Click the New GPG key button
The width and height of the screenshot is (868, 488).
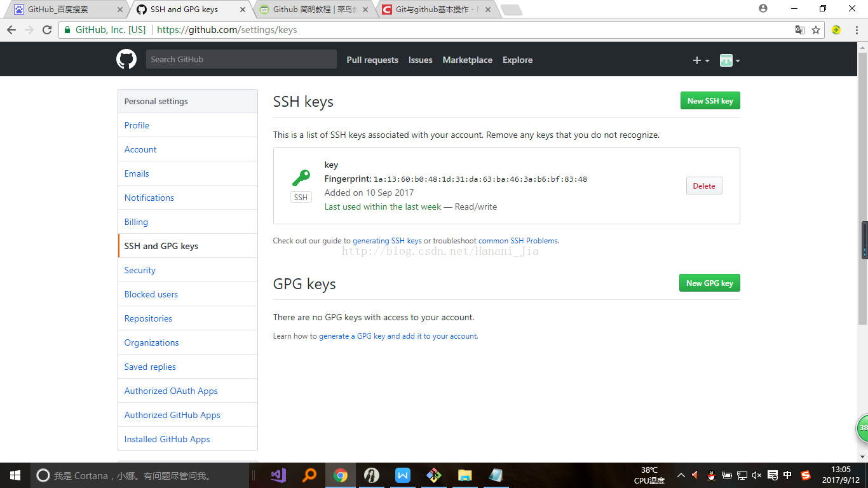[x=709, y=283]
